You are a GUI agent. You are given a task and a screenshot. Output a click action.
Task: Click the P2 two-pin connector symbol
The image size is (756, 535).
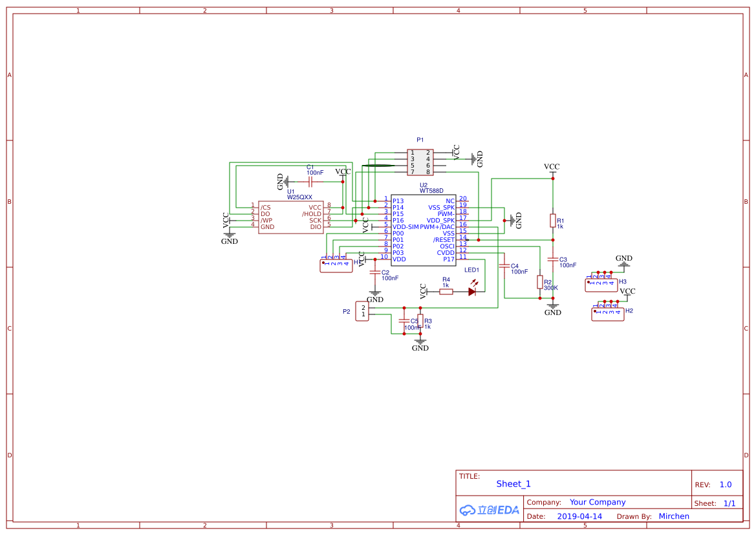click(362, 311)
